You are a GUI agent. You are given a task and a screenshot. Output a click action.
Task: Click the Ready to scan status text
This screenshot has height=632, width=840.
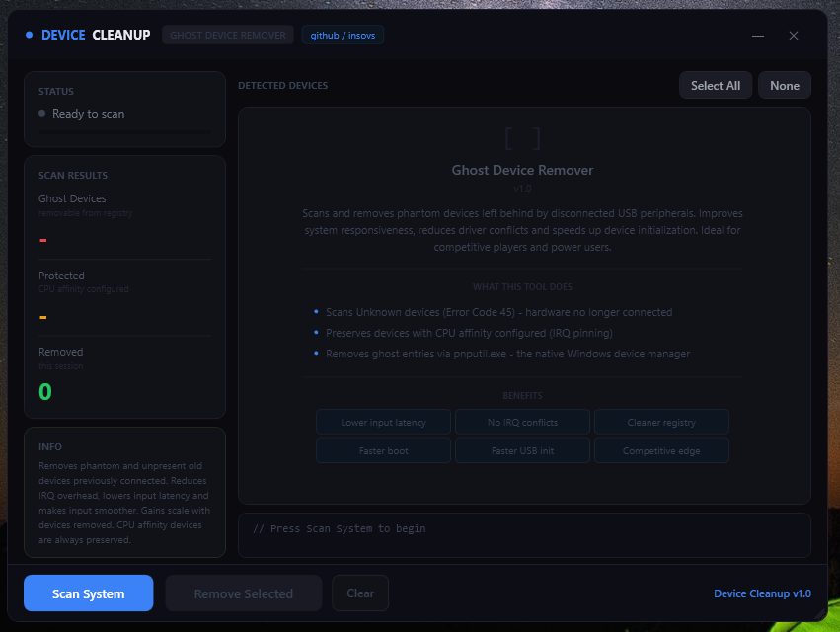click(89, 114)
